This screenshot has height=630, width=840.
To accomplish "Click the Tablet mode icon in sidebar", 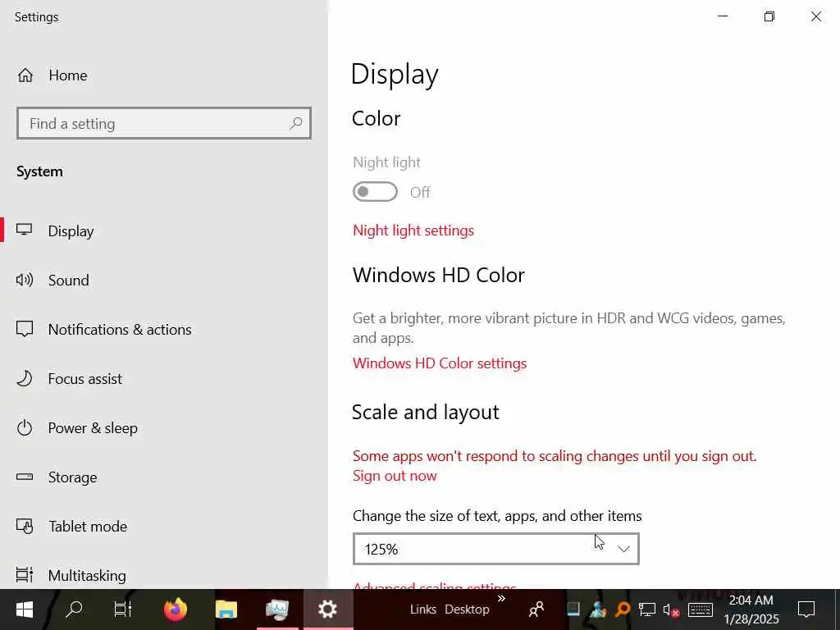I will (25, 526).
